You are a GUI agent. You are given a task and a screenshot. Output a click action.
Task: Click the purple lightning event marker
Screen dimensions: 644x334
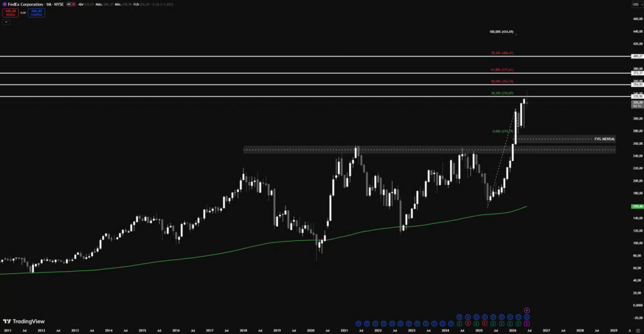pyautogui.click(x=526, y=311)
